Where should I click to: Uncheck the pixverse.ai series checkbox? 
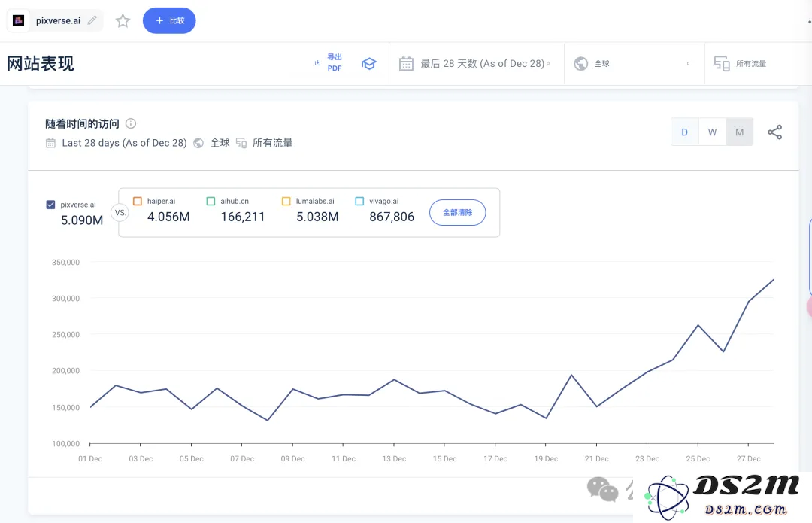[x=51, y=205]
